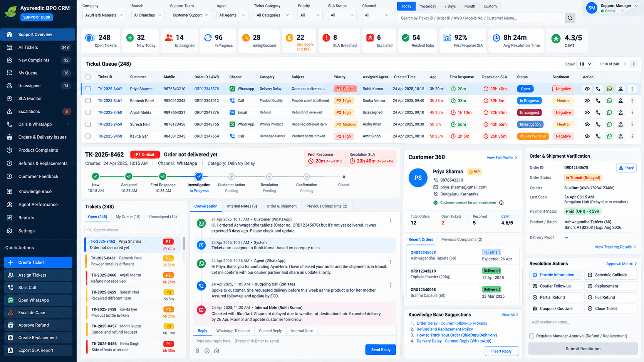
Task: Open options menu for Outgoing Call message
Action: [391, 285]
